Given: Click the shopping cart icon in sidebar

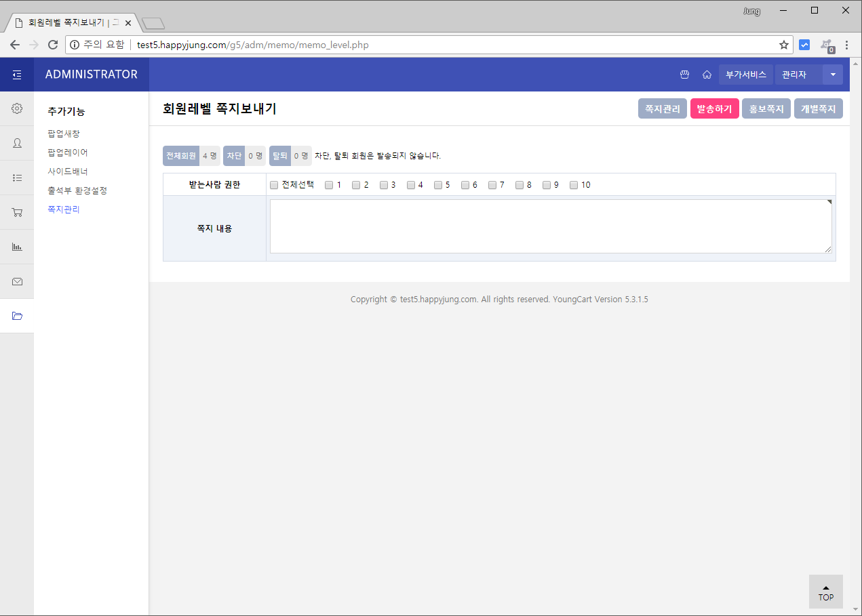Looking at the screenshot, I should point(16,212).
